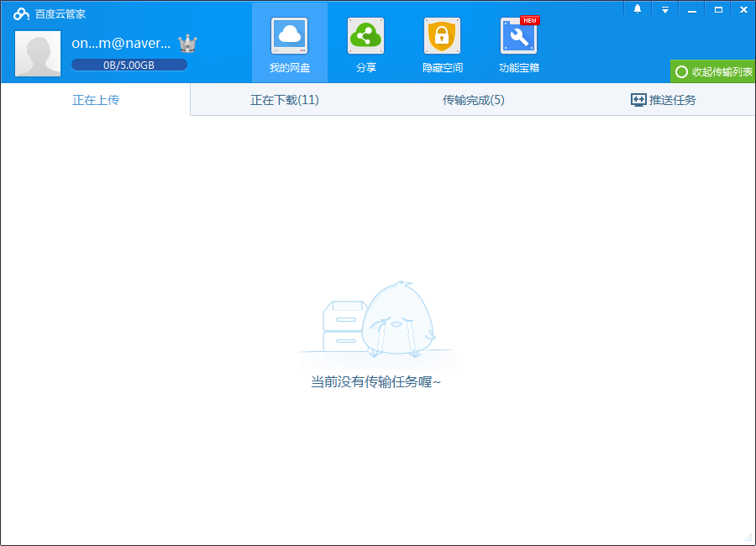Click the crying bird empty-state illustration
Image resolution: width=756 pixels, height=546 pixels.
(x=380, y=319)
